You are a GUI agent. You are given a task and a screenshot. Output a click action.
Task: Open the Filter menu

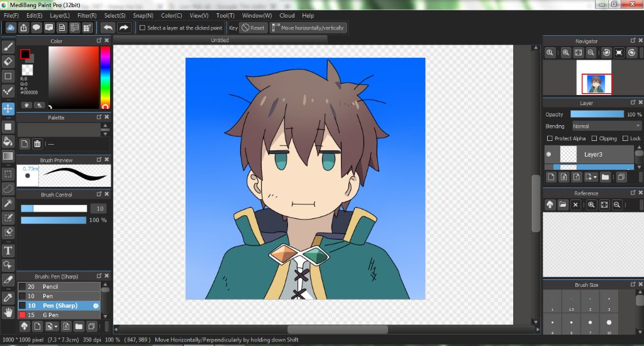pos(87,15)
